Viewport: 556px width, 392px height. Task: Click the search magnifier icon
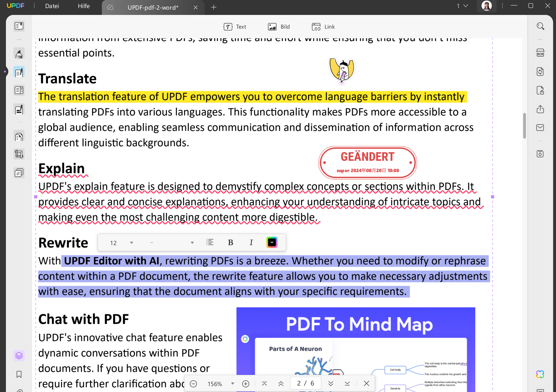point(540,26)
